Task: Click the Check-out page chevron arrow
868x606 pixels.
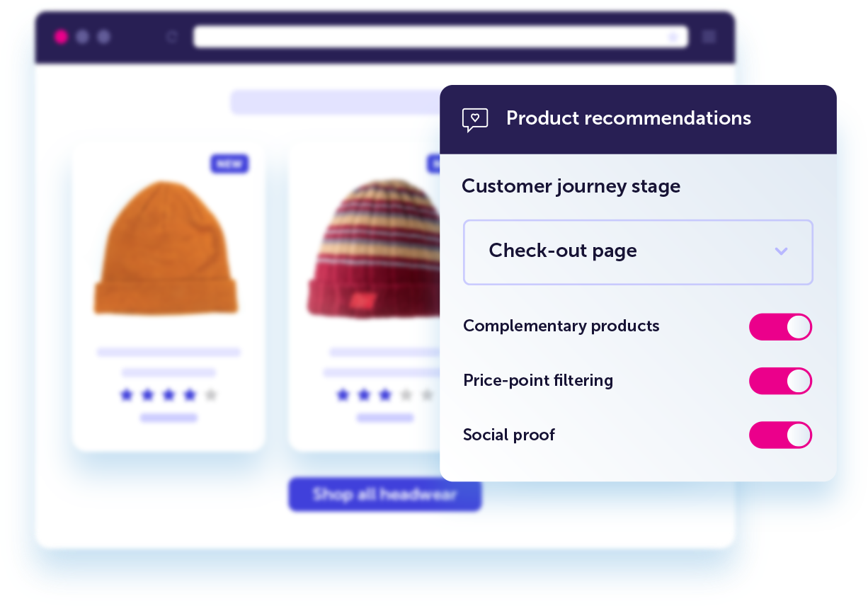Action: point(781,251)
